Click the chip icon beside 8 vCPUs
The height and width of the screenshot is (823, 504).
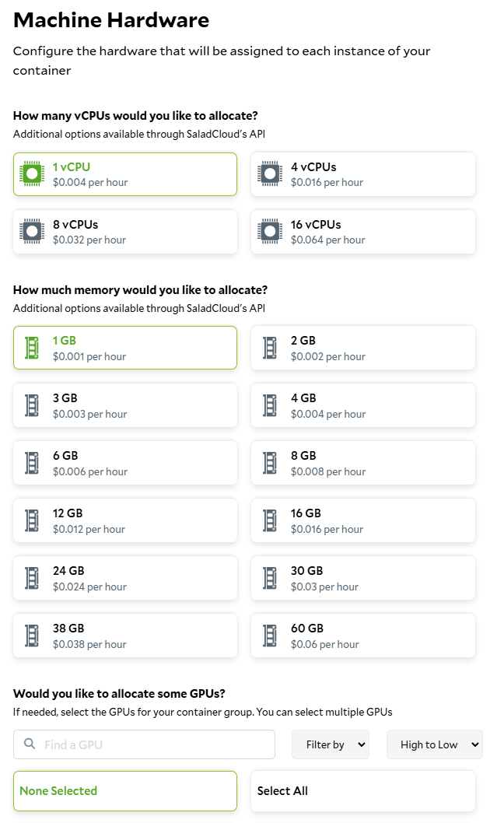[x=32, y=232]
